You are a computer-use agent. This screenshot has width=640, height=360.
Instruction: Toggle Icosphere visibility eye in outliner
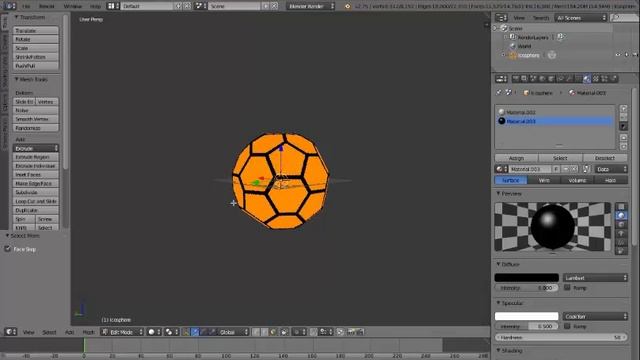618,55
